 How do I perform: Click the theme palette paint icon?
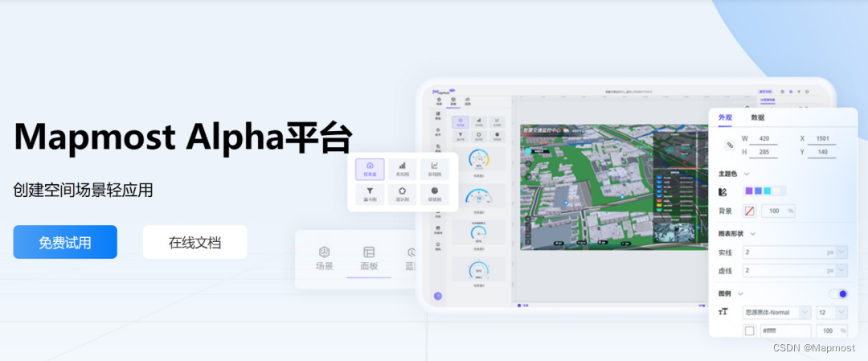(723, 191)
